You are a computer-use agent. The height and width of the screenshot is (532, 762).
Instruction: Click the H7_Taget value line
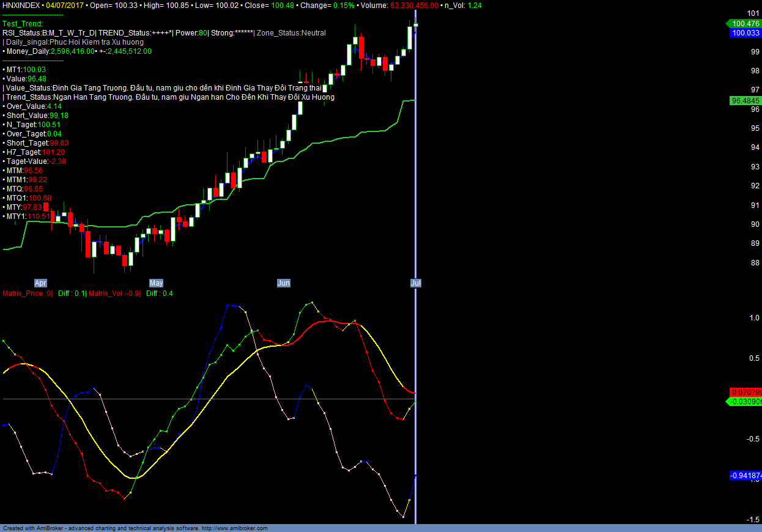tap(35, 152)
